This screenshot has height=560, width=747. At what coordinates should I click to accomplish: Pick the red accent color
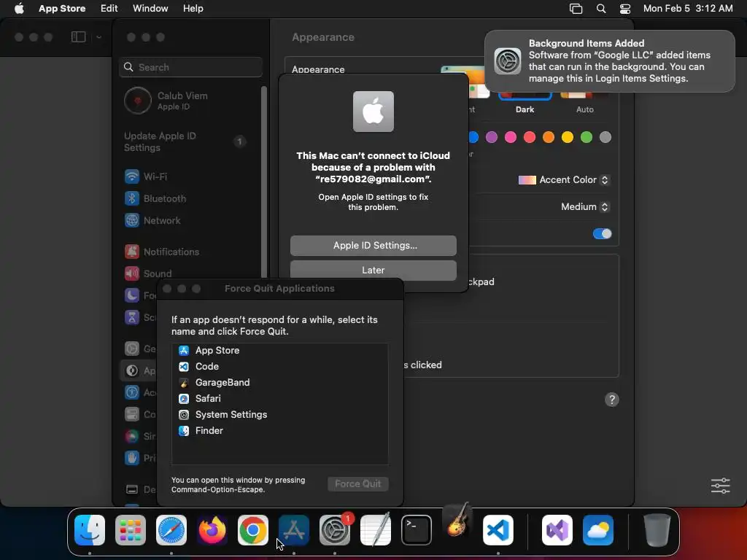530,137
